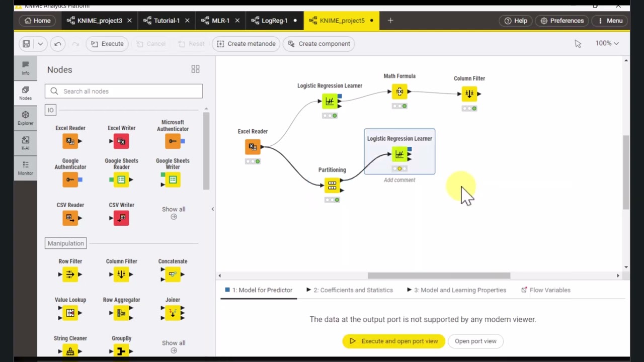
Task: Open the Explorer side panel
Action: click(26, 118)
